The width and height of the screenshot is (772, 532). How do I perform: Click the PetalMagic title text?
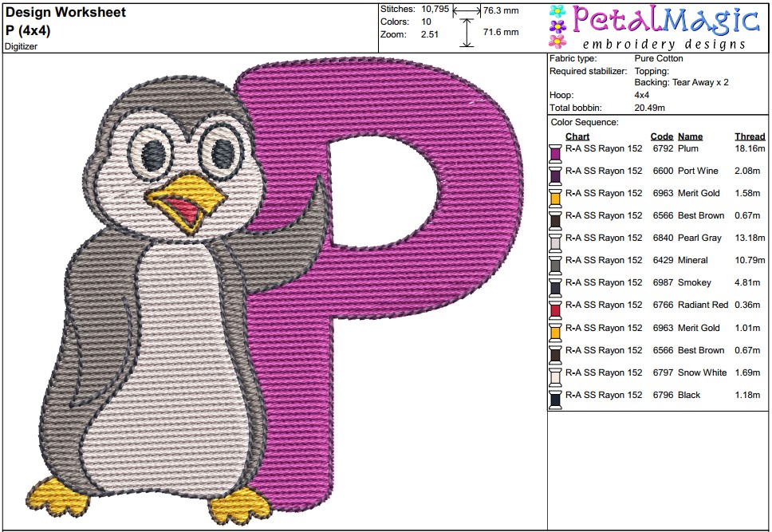667,20
